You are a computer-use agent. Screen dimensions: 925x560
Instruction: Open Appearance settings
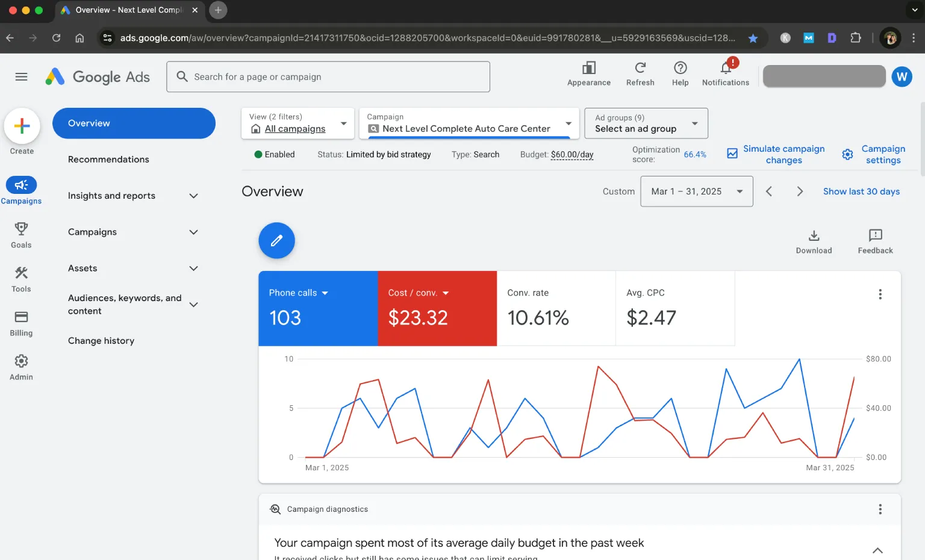click(589, 74)
